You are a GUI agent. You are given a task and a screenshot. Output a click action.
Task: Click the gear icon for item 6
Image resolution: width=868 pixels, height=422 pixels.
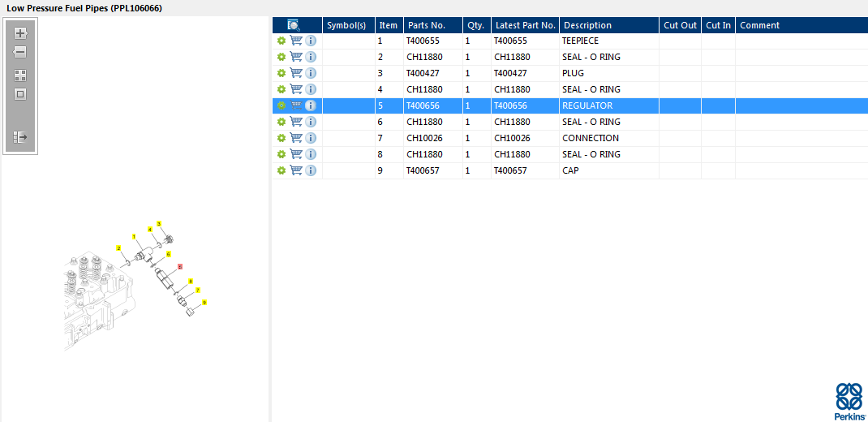click(x=281, y=122)
